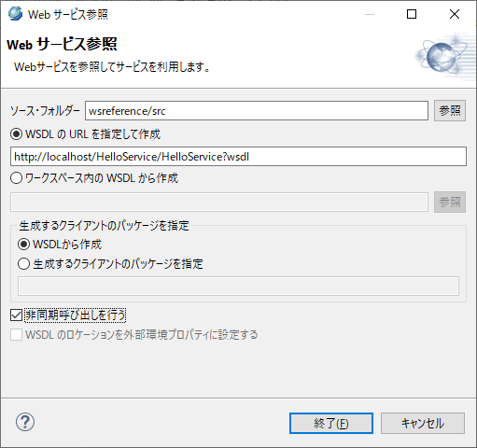Close the Web サービス参照 dialog
This screenshot has width=477, height=448.
pyautogui.click(x=455, y=14)
